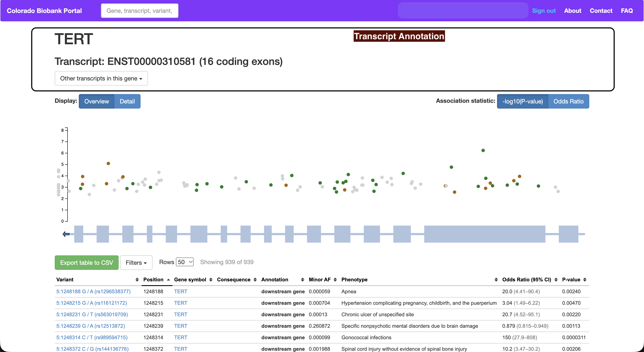
Task: Click the highest green point near 6
Action: coord(483,150)
